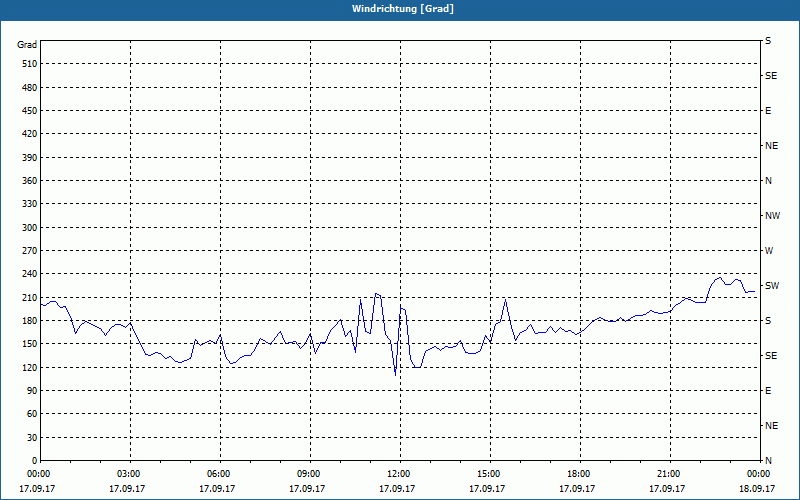Select the 15:00 x-axis time label
The width and height of the screenshot is (800, 500).
point(490,474)
